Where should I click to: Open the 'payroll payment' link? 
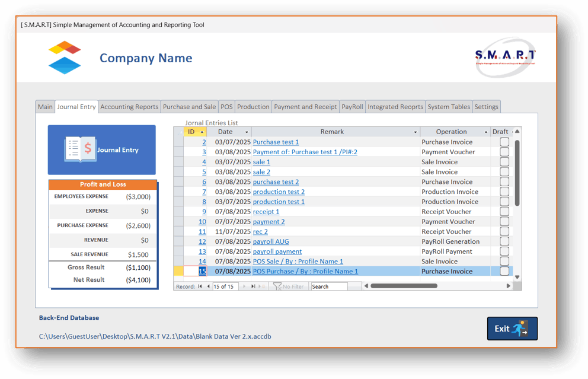(x=277, y=251)
